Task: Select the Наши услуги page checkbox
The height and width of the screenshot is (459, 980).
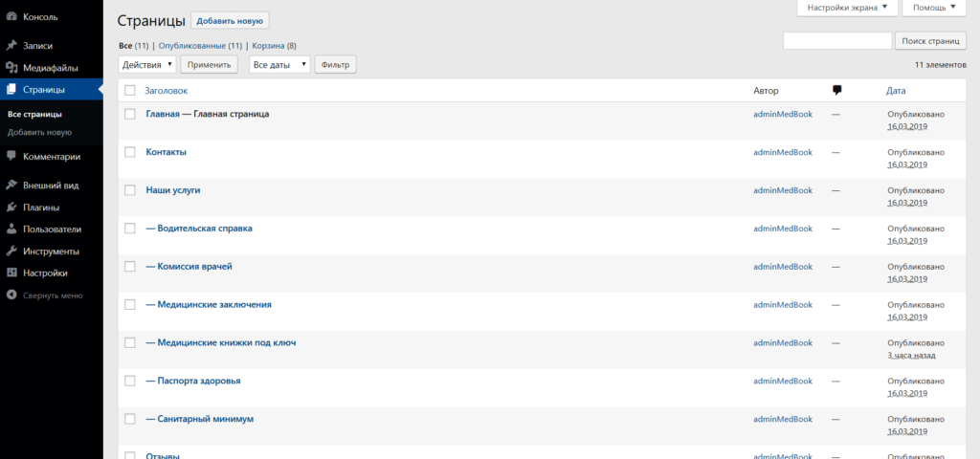Action: point(130,190)
